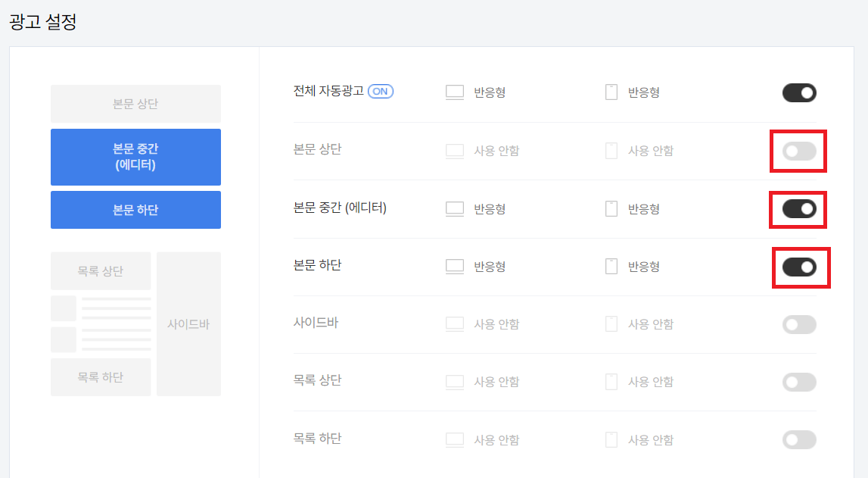Enable the 사이드바 ad toggle
This screenshot has width=868, height=478.
799,324
